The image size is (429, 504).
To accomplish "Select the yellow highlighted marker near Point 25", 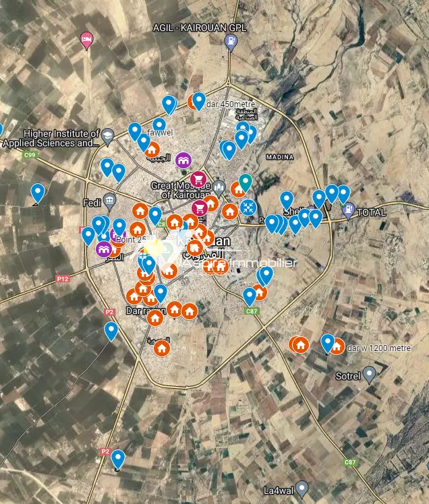I will [151, 249].
